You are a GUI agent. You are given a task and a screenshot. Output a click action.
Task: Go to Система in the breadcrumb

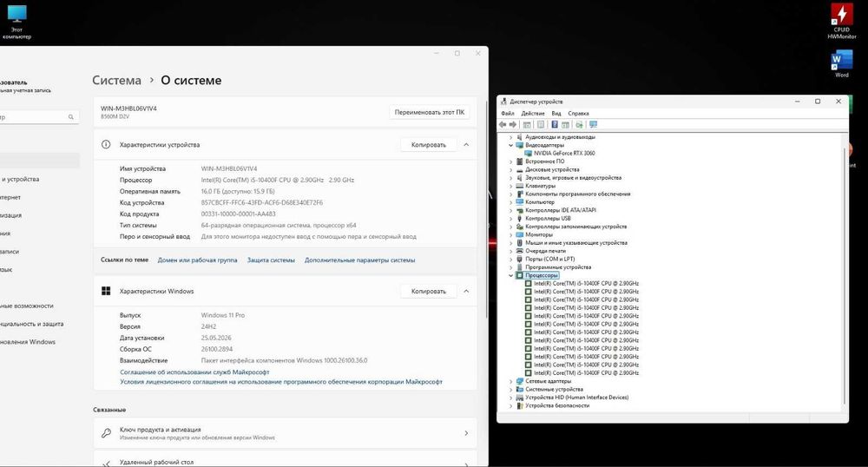click(117, 80)
